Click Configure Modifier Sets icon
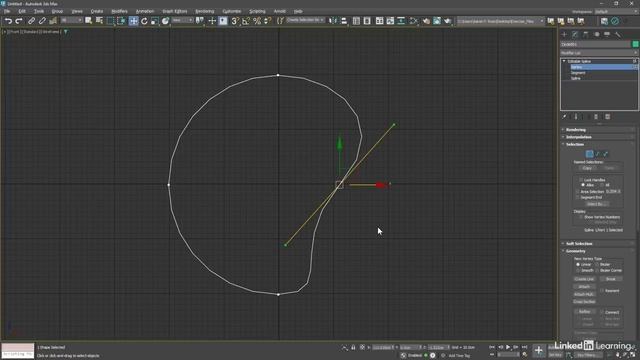Viewport: 640px width, 360px height. (x=607, y=117)
